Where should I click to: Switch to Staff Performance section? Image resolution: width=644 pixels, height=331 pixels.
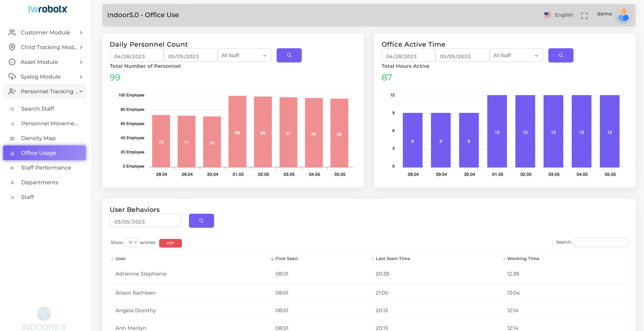point(46,167)
